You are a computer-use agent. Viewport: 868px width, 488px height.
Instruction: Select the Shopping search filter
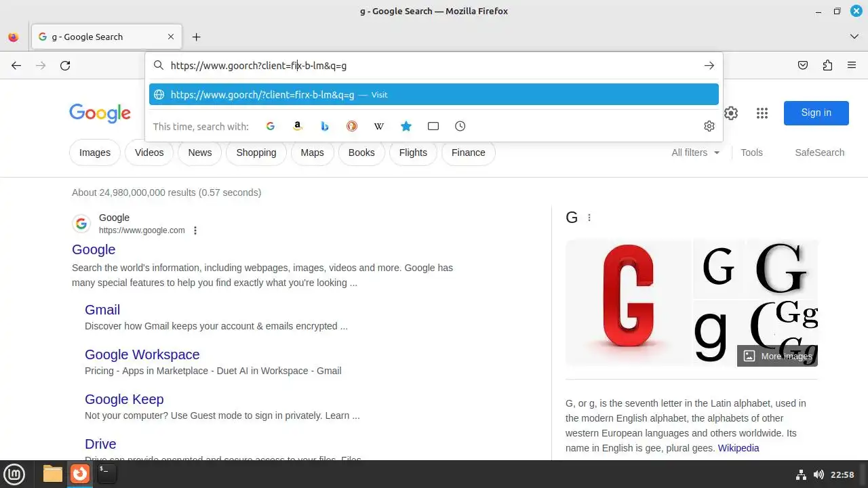pyautogui.click(x=256, y=152)
